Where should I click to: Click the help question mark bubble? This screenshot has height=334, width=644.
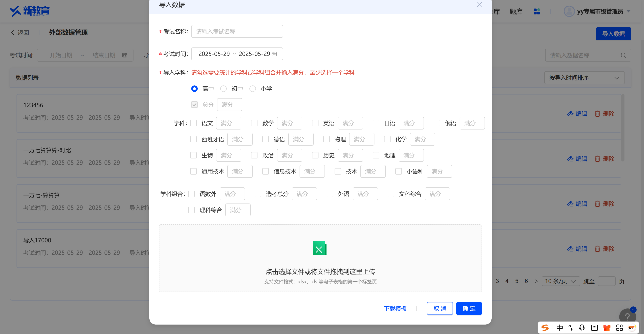627,317
